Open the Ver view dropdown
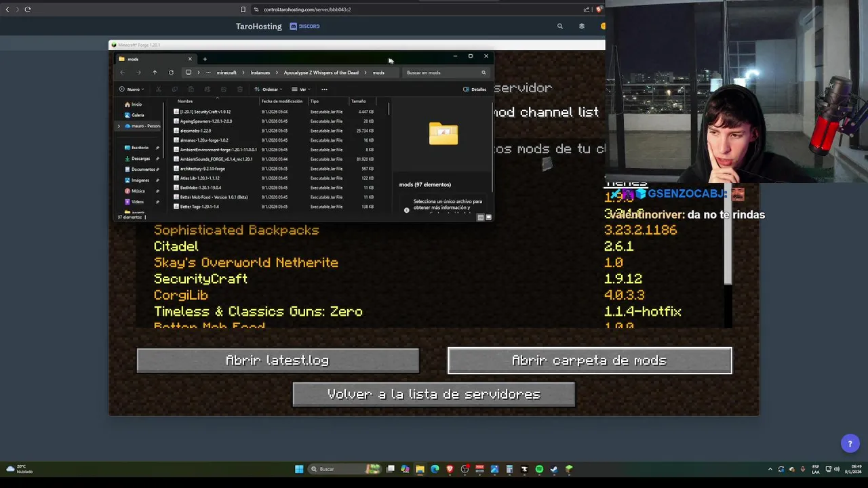868x488 pixels. coord(300,89)
